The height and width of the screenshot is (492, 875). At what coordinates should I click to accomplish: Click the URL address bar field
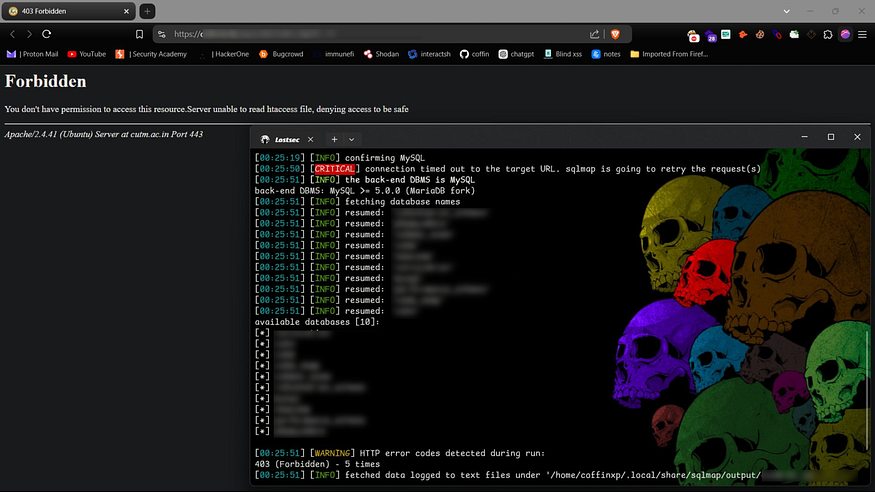pyautogui.click(x=380, y=34)
